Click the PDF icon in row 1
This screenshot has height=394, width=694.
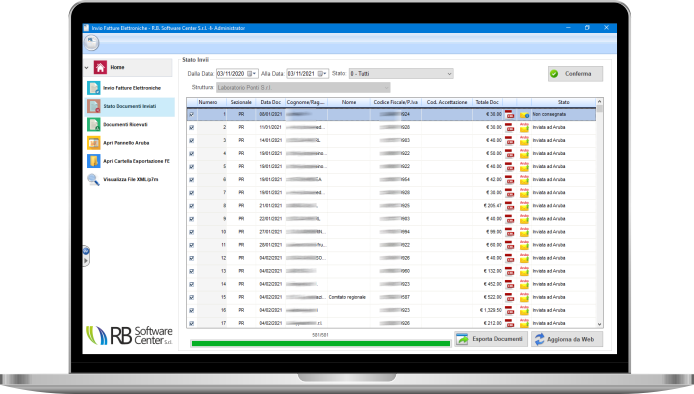510,114
